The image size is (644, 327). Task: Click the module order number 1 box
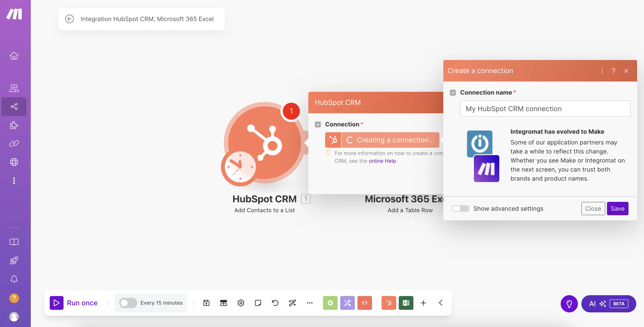pyautogui.click(x=306, y=199)
